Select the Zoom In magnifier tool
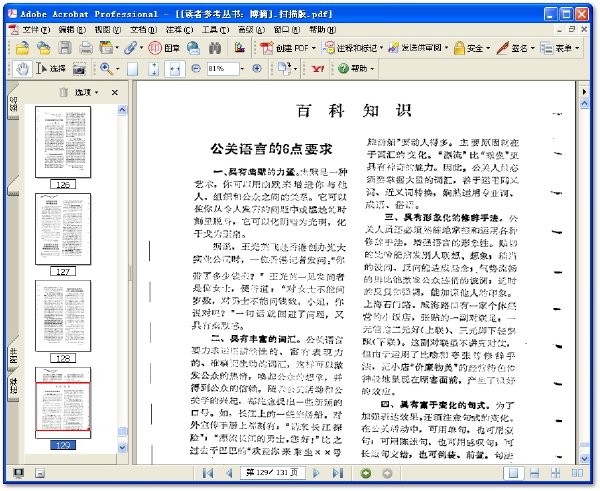 tap(106, 69)
